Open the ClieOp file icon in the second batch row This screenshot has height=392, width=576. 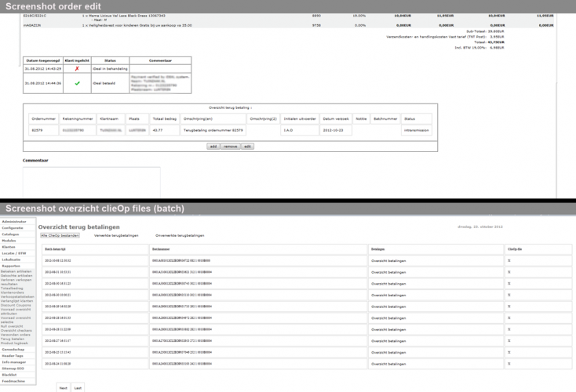[509, 271]
